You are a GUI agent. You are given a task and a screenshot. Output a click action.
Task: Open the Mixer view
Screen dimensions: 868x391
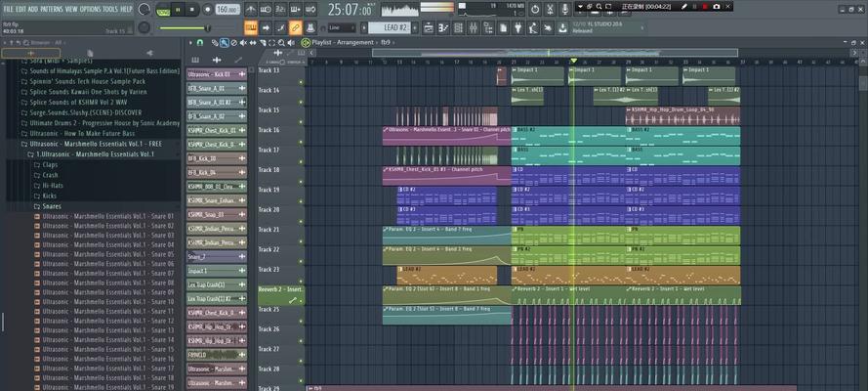[474, 27]
